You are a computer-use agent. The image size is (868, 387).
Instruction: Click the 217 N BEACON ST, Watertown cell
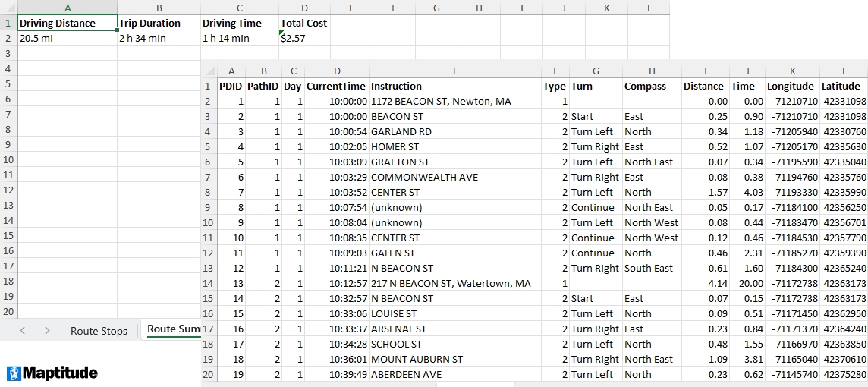454,283
